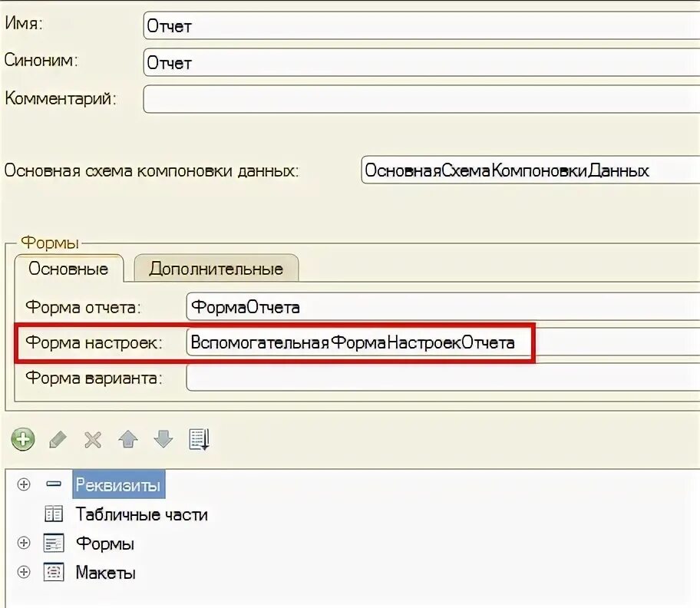Click the Основная схема компоновки данных: label

point(151,171)
